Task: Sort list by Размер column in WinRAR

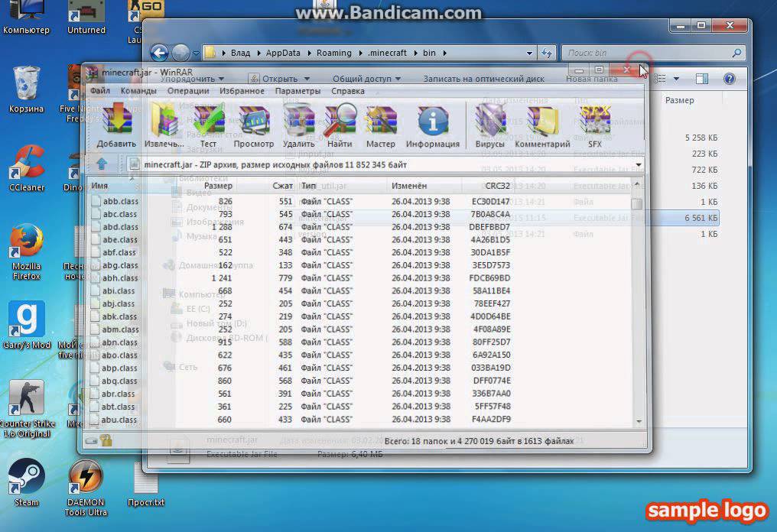Action: coord(218,186)
